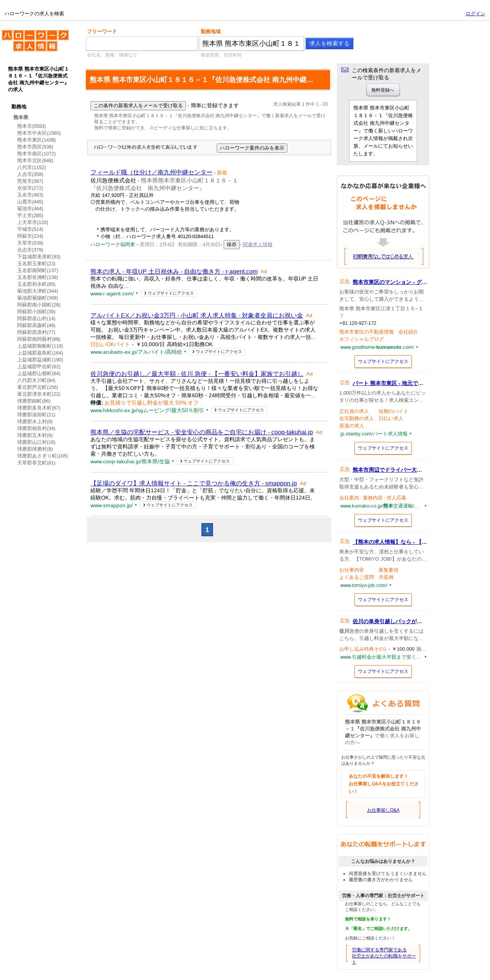Click ウェブサイトにアクセス under 佐川の単身引越し ad
This screenshot has width=490, height=980.
[383, 672]
